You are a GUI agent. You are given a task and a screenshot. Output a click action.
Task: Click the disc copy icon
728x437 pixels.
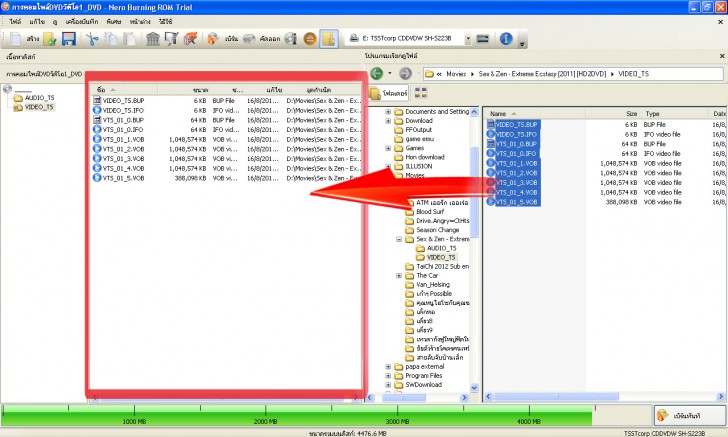[x=249, y=39]
